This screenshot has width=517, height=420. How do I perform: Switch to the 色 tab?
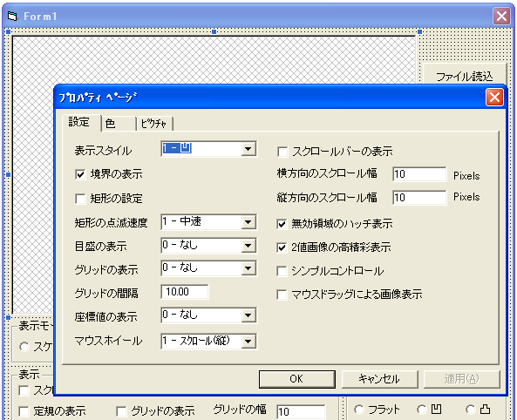tap(119, 124)
